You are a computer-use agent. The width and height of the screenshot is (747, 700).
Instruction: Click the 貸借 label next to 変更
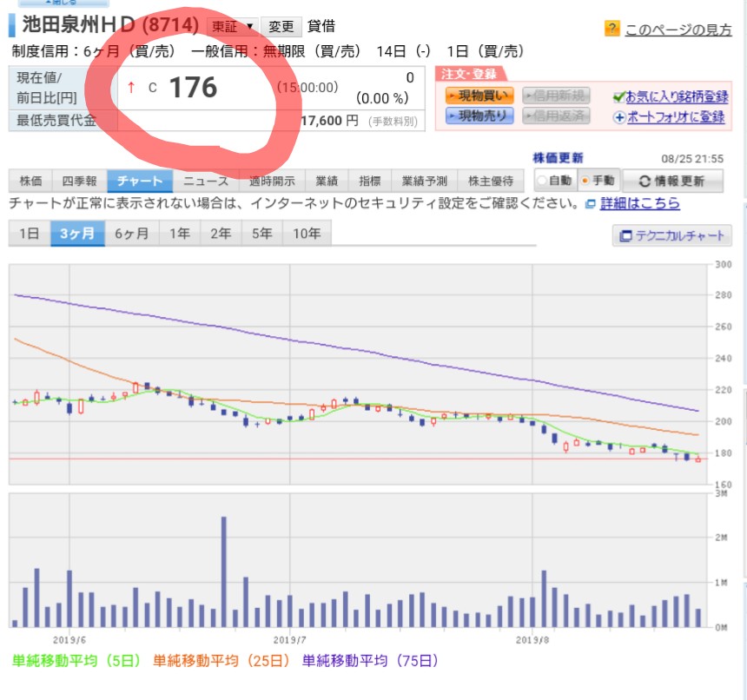click(321, 26)
